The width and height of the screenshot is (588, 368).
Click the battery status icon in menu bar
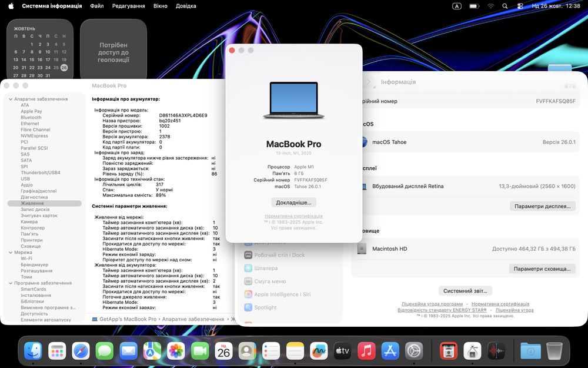[474, 6]
